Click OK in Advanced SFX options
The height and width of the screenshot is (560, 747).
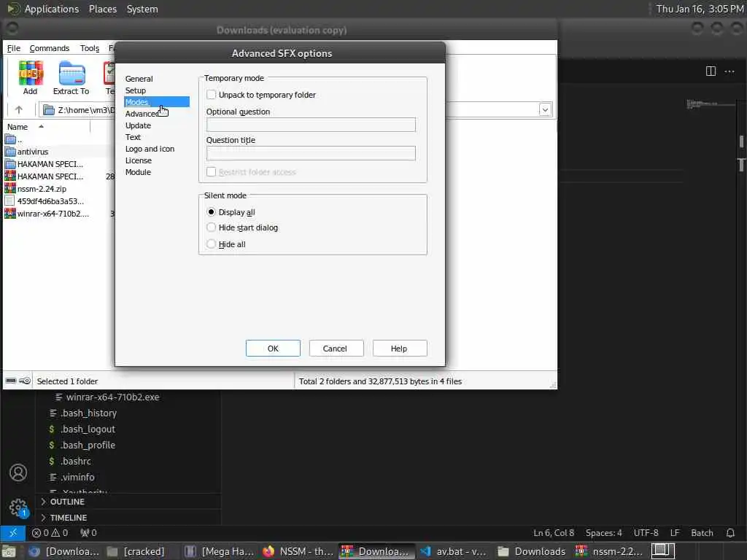point(273,348)
